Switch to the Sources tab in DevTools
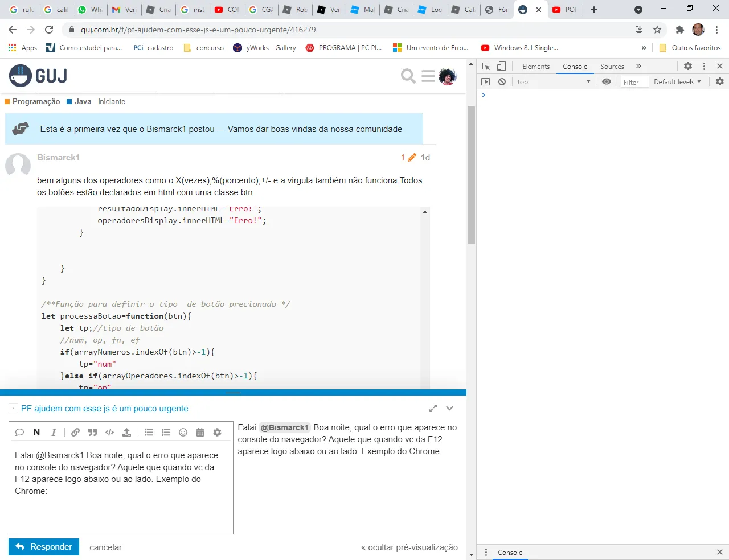Screen dimensions: 729x560 pyautogui.click(x=612, y=67)
